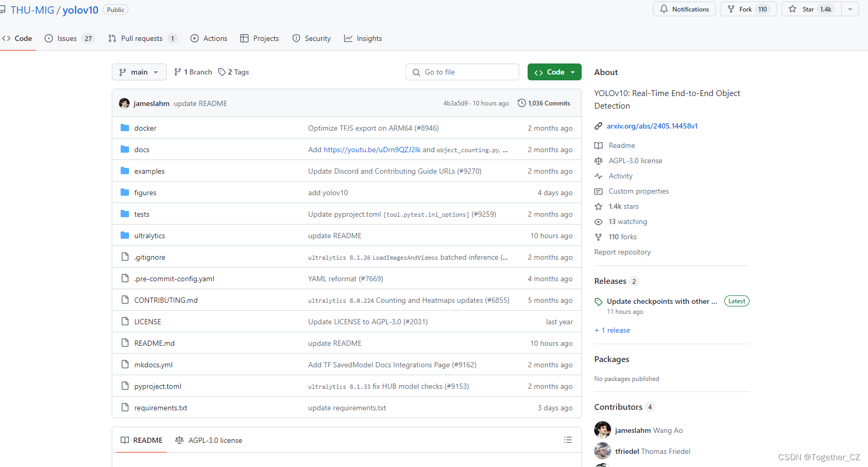The height and width of the screenshot is (467, 868).
Task: Click the commits history clock icon
Action: pyautogui.click(x=521, y=103)
